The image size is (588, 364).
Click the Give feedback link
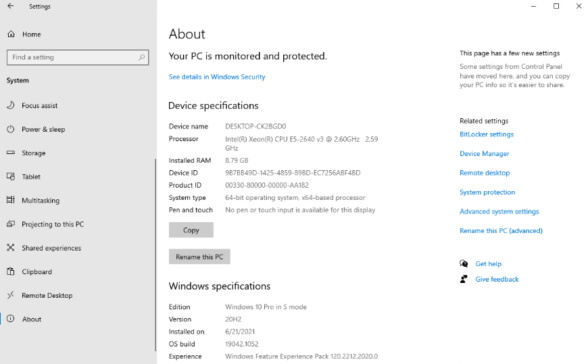pos(497,280)
